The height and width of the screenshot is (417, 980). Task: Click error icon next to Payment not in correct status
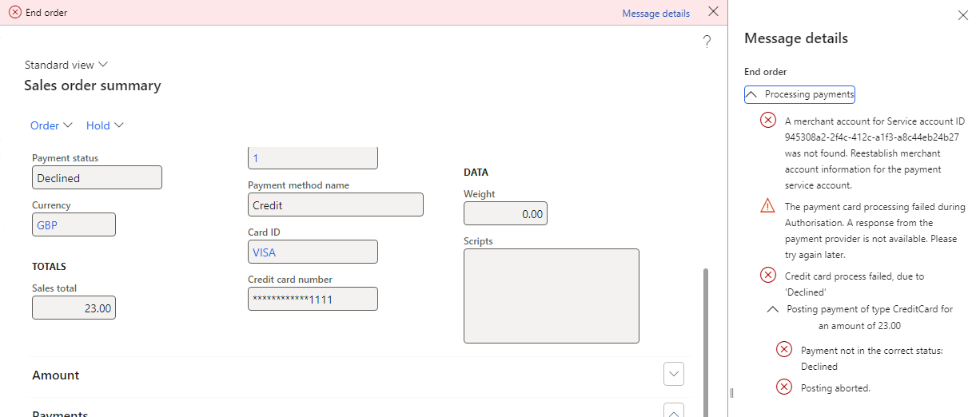click(784, 349)
